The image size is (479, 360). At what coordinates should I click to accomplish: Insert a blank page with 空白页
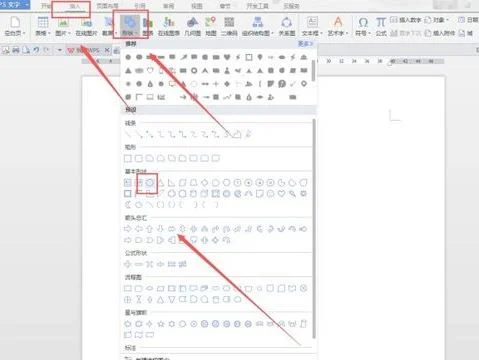(x=15, y=26)
